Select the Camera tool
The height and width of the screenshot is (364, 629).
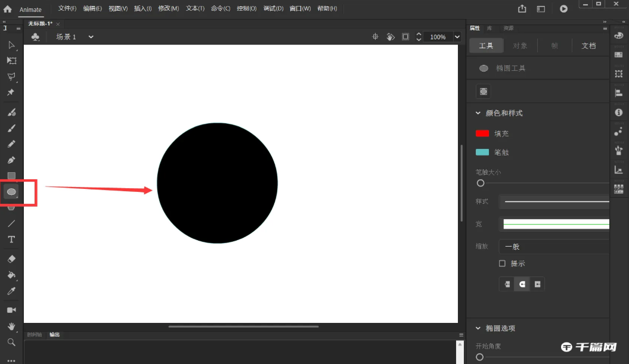point(11,310)
